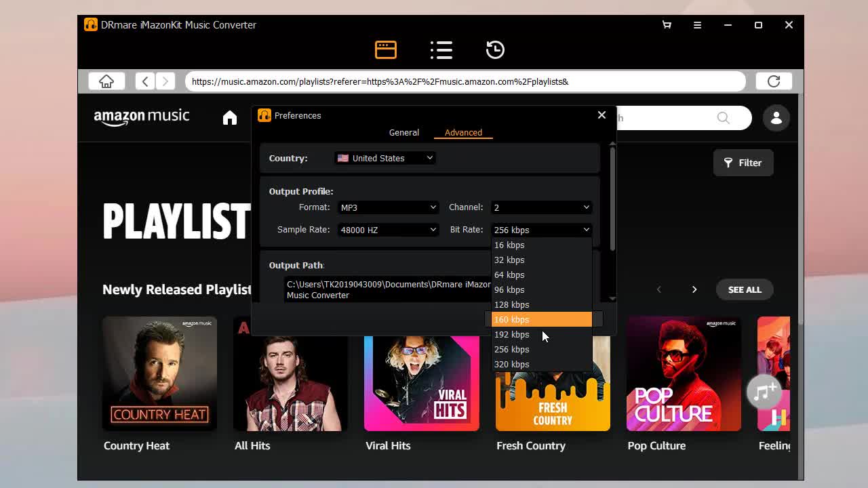Open the Country Heat playlist cover
This screenshot has width=868, height=488.
tap(159, 373)
